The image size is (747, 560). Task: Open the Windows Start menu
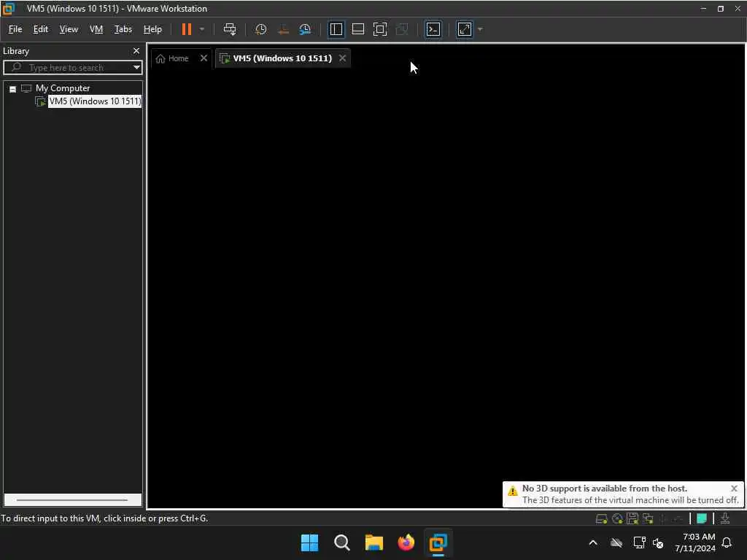[309, 542]
